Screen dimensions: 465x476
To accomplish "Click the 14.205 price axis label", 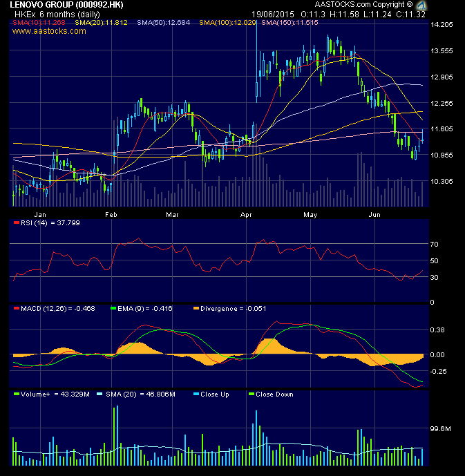I will point(442,25).
